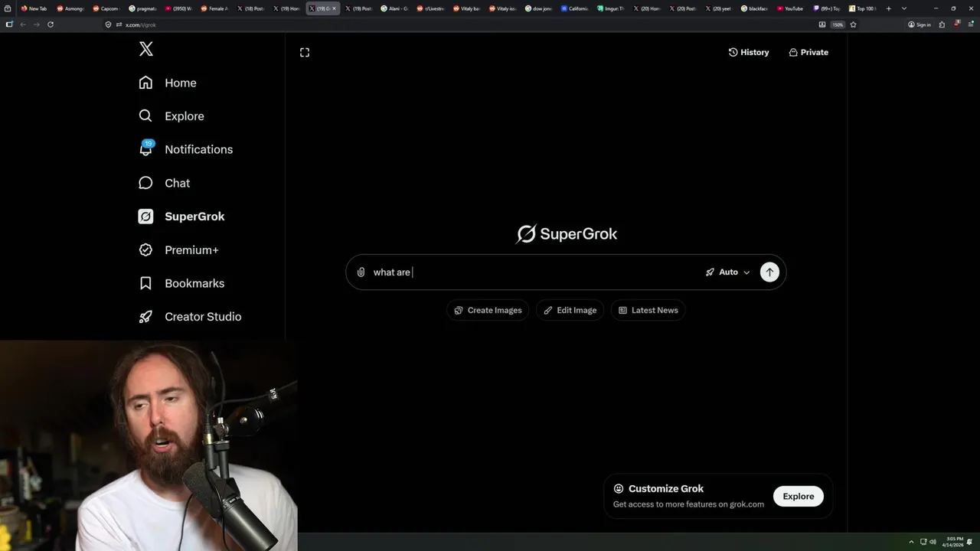This screenshot has height=551, width=980.
Task: Attach a file with paperclip icon
Action: coord(361,272)
